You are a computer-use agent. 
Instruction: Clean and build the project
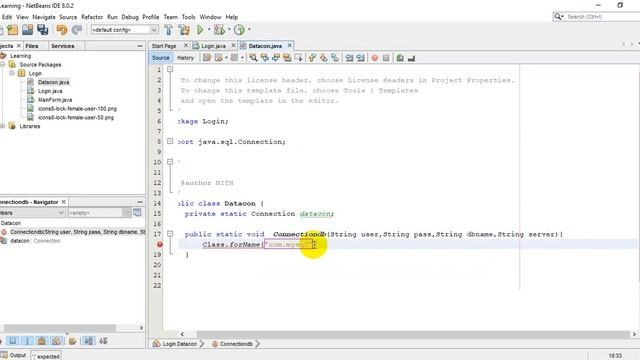pos(184,30)
